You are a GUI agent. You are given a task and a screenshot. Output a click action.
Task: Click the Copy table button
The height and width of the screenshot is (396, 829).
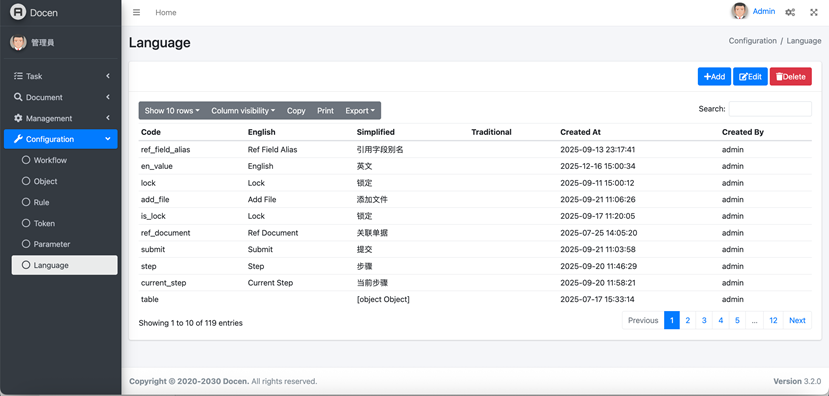(x=296, y=110)
